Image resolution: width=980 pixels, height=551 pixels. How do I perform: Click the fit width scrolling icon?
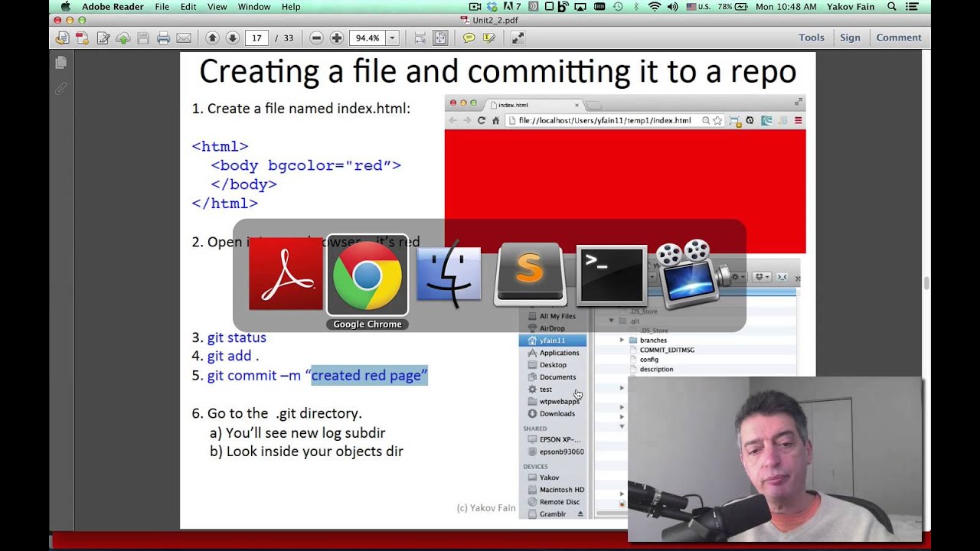(420, 37)
